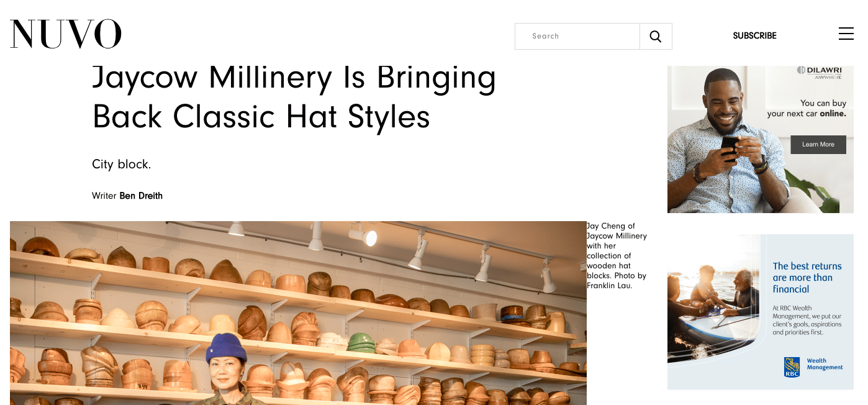The height and width of the screenshot is (405, 868).
Task: Click the 'The best returns' ad headline
Action: 807,278
